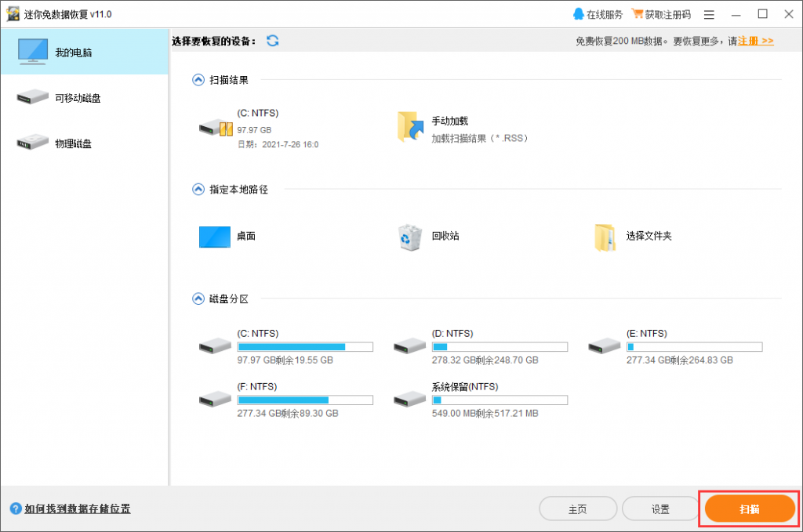Click the C: partition usage bar
Viewport: 803px width, 532px height.
click(305, 347)
